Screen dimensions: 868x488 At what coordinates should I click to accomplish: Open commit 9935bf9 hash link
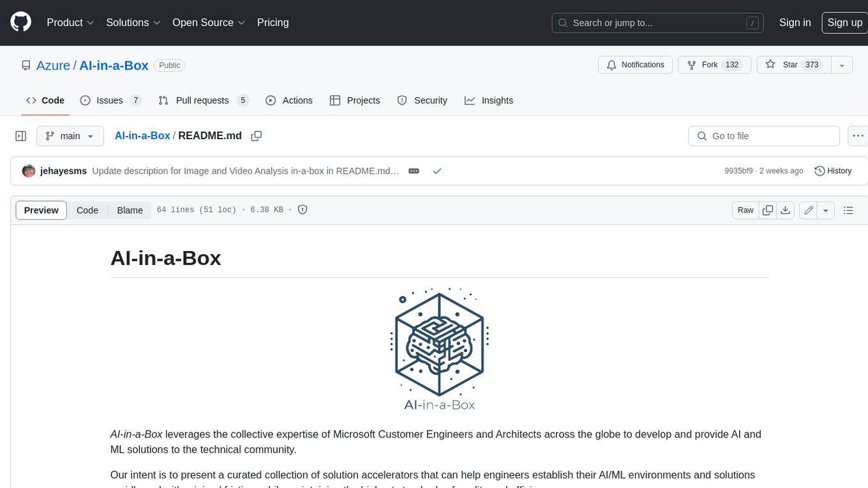739,171
